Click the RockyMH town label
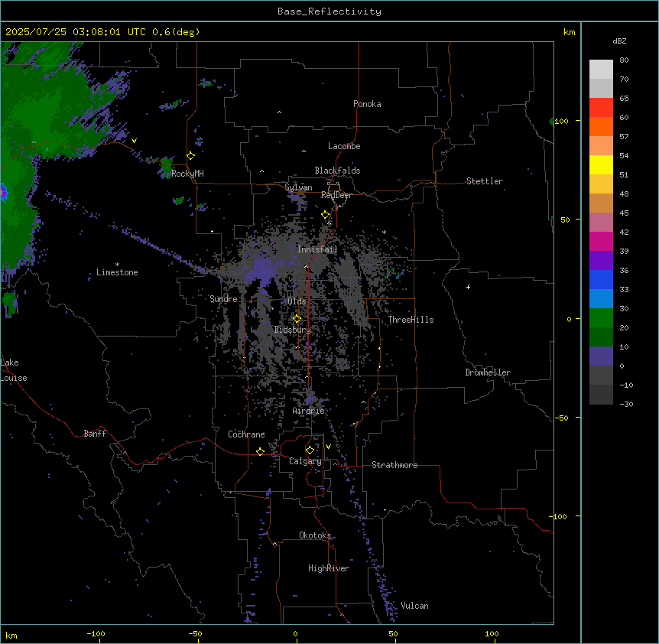Viewport: 659px width, 644px height. tap(187, 174)
